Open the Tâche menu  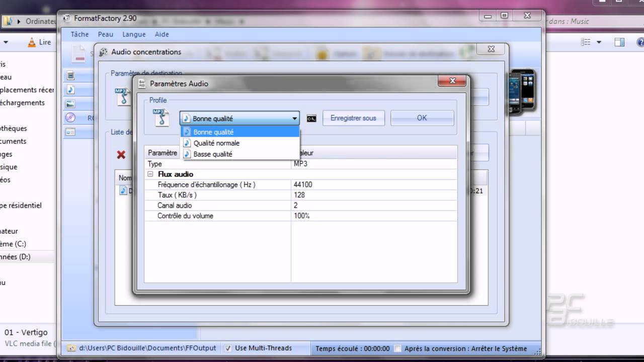pos(79,34)
